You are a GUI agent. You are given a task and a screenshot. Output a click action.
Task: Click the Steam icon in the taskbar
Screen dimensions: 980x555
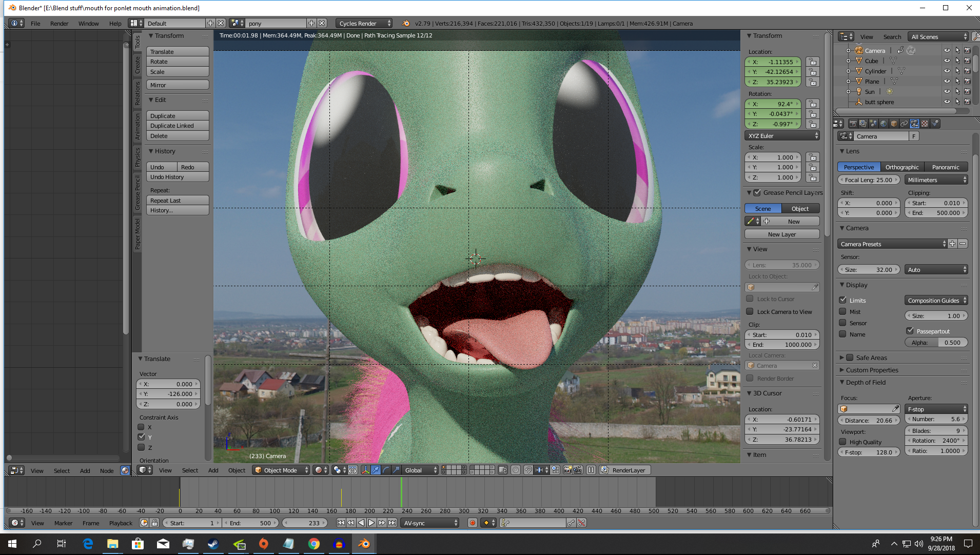coord(213,544)
